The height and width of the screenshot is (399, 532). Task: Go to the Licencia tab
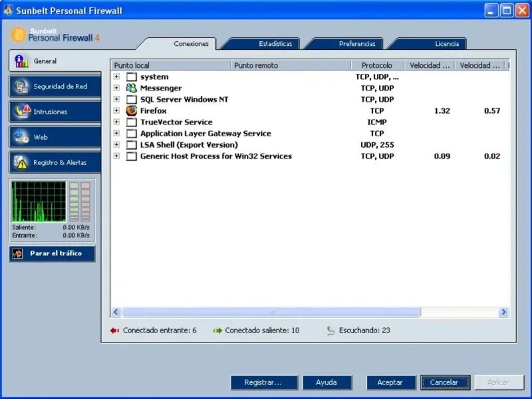tap(447, 44)
